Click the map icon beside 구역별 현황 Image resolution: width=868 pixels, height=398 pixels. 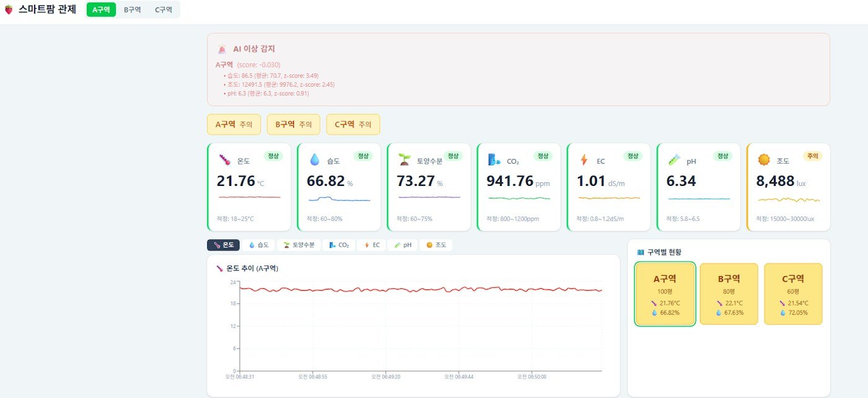point(640,252)
